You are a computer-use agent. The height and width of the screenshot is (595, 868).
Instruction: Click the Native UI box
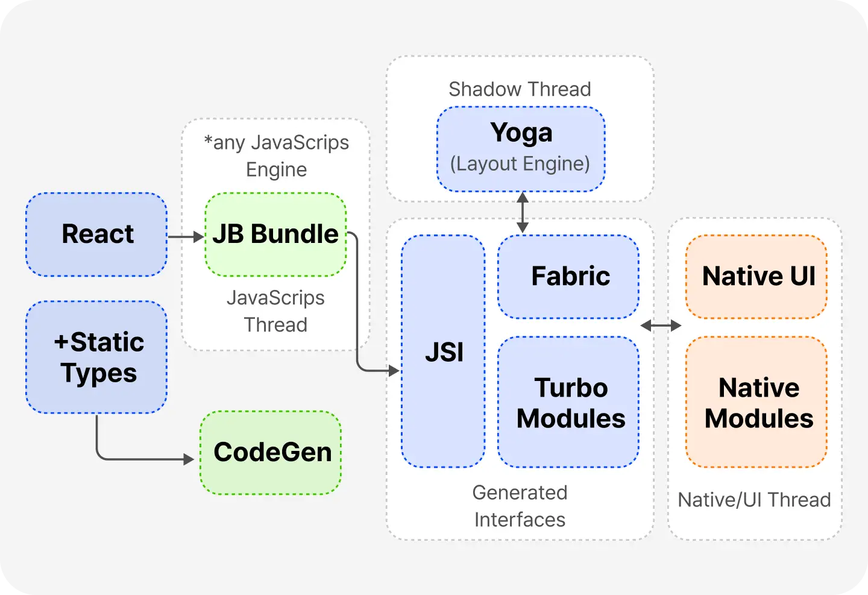point(756,277)
